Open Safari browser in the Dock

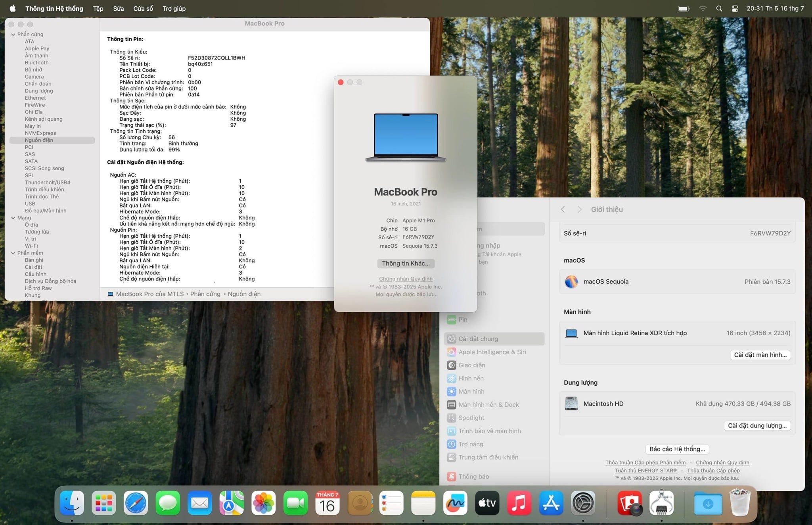click(136, 503)
